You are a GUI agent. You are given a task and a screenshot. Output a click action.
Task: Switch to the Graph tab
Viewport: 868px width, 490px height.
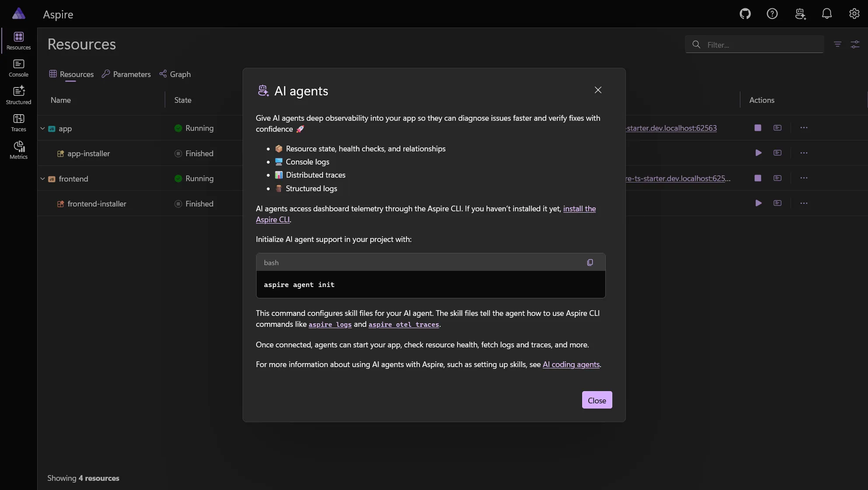pos(175,74)
